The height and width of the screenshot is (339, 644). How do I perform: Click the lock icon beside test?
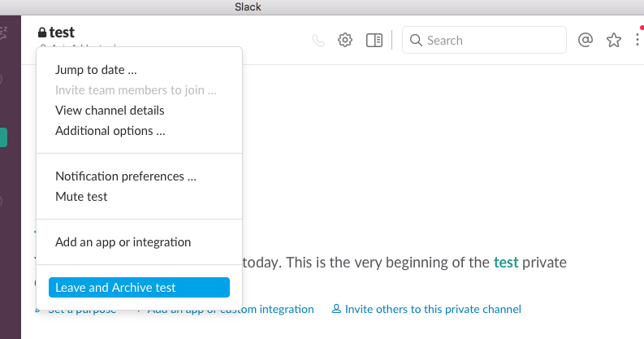pyautogui.click(x=42, y=33)
